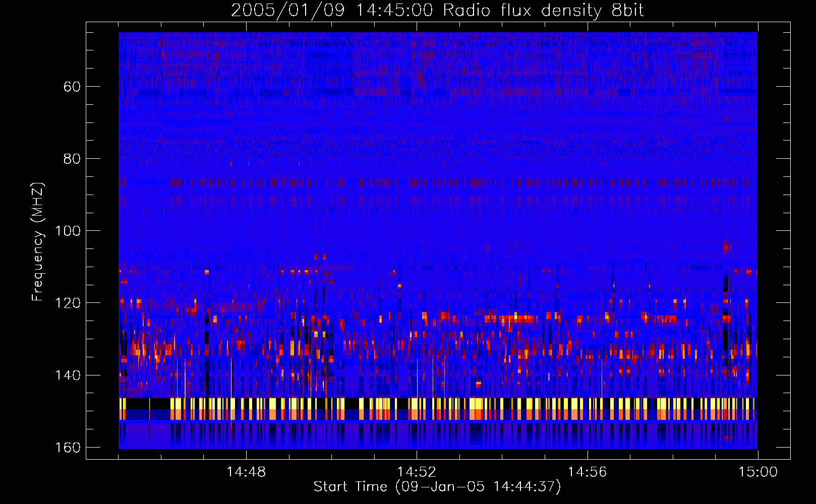The width and height of the screenshot is (816, 504).
Task: Click the "Frequency (MHZ)" y-axis label
Action: click(38, 242)
